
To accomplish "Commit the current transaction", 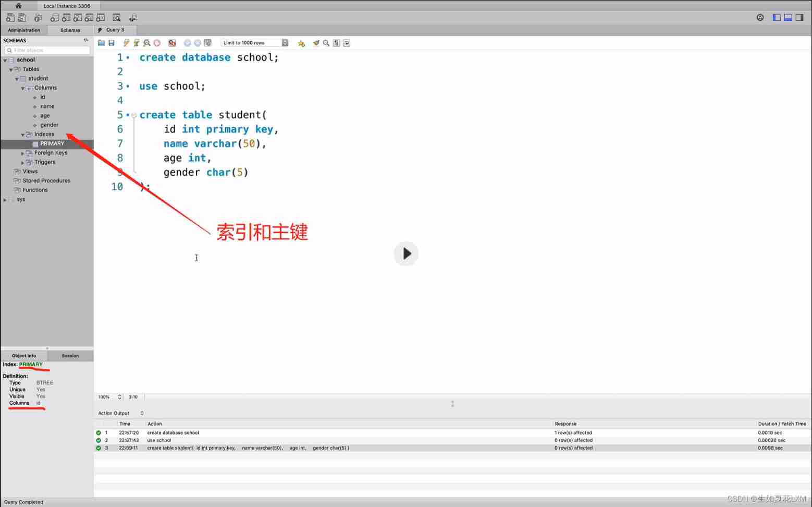I will point(188,43).
